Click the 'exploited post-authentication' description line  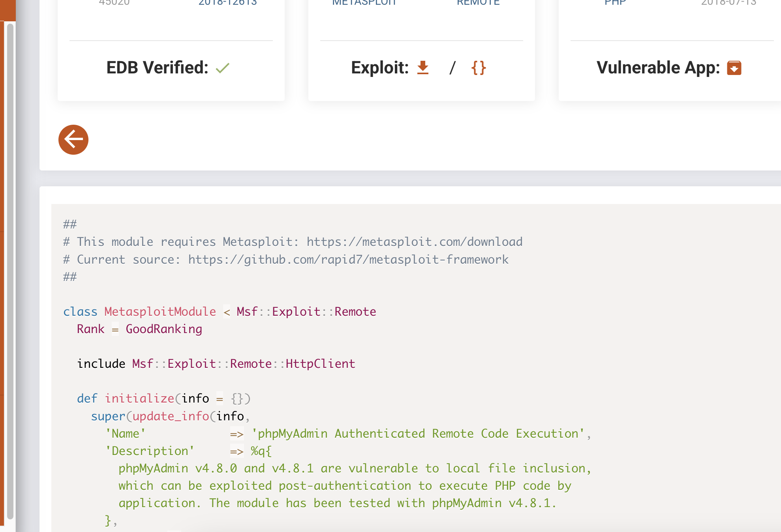click(345, 485)
